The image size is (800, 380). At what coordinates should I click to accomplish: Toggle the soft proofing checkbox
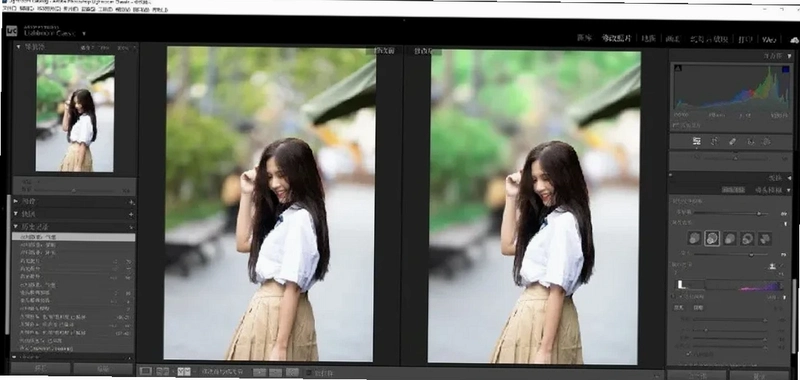click(x=309, y=373)
